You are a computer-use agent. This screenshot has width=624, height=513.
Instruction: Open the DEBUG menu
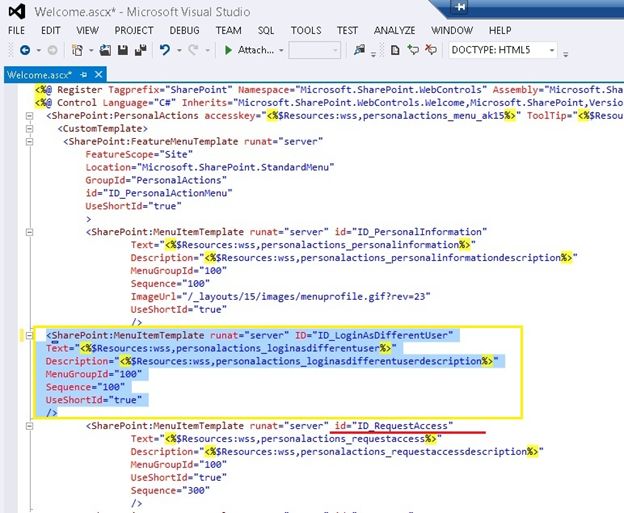coord(184,31)
